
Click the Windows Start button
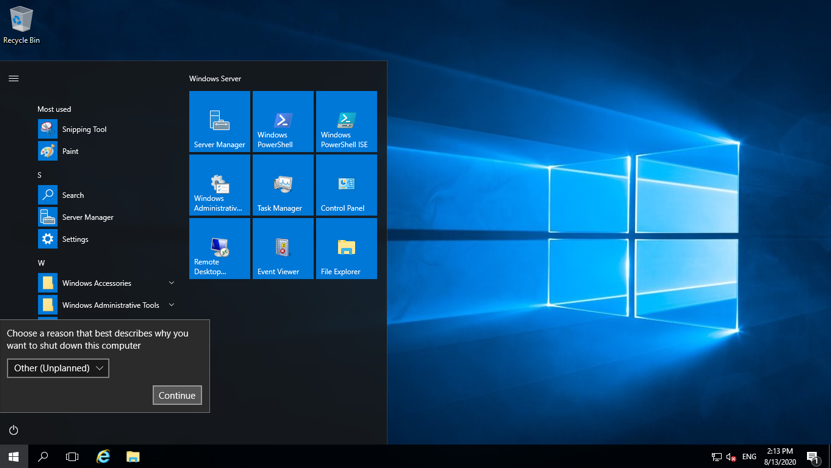(x=14, y=456)
